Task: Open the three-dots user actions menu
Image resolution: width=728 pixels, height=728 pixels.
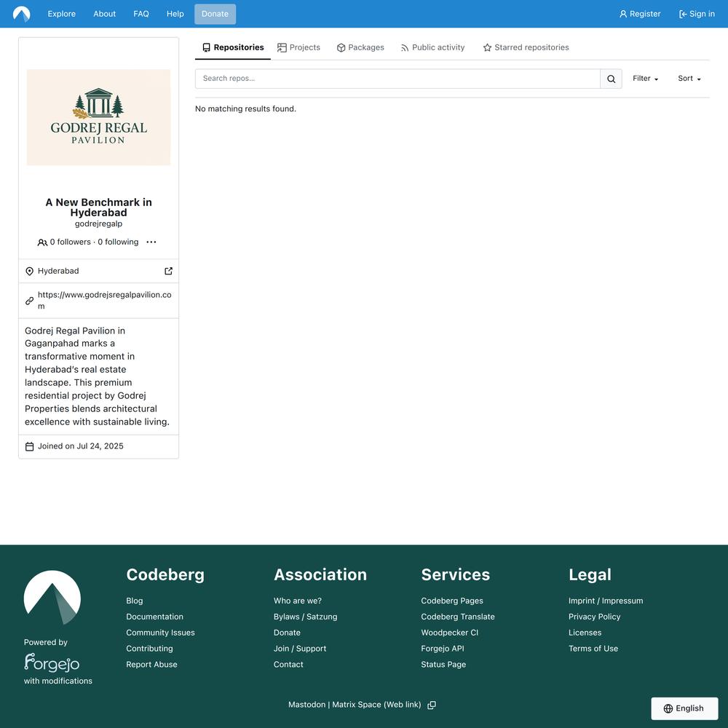Action: pyautogui.click(x=151, y=242)
